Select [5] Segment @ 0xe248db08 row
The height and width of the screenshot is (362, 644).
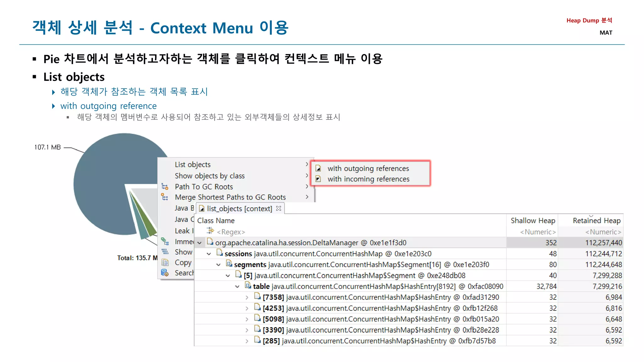pos(354,276)
